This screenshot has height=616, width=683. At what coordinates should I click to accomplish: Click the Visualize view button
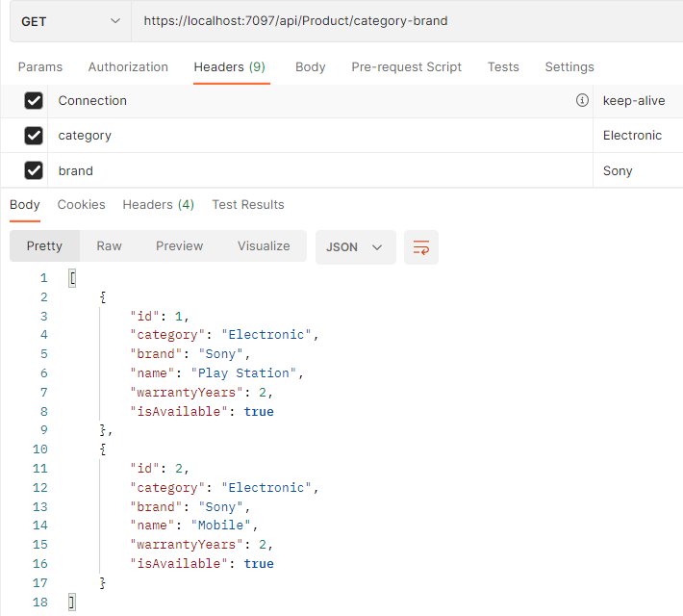coord(264,246)
